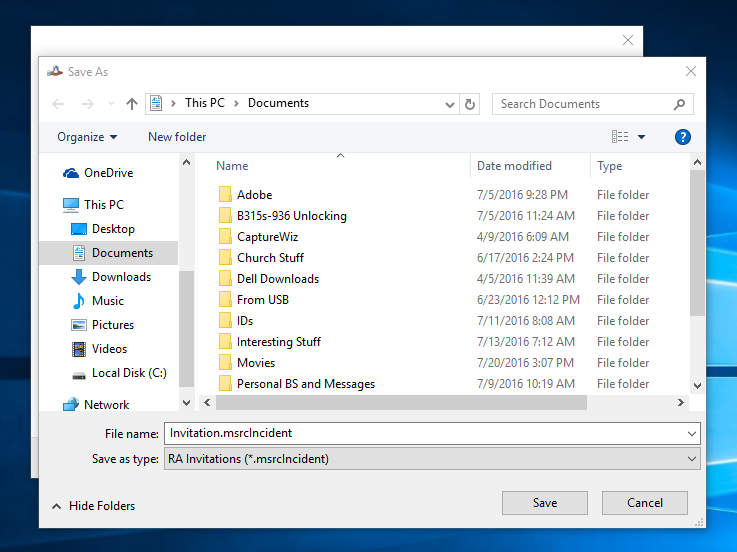Click the file list scroll down arrow
The height and width of the screenshot is (552, 737).
[x=698, y=386]
